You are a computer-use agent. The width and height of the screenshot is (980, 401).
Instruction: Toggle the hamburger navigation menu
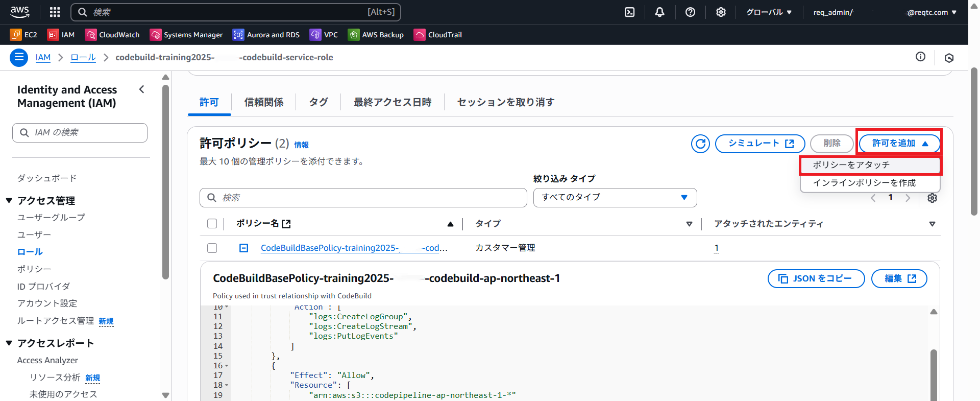coord(19,57)
